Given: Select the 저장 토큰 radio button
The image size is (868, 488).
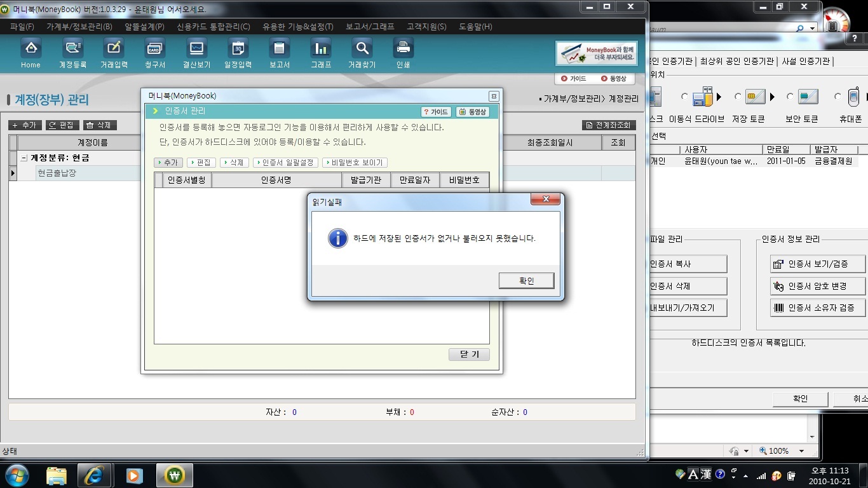Looking at the screenshot, I should 738,97.
